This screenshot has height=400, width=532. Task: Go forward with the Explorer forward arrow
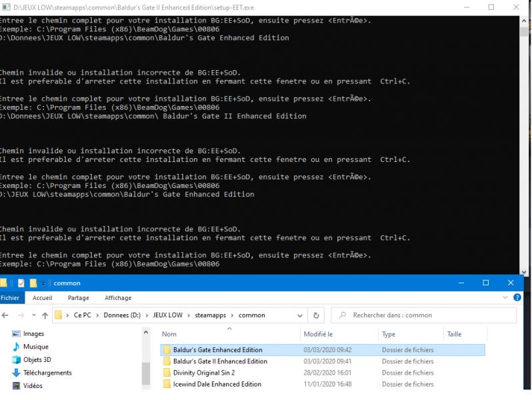pyautogui.click(x=21, y=315)
